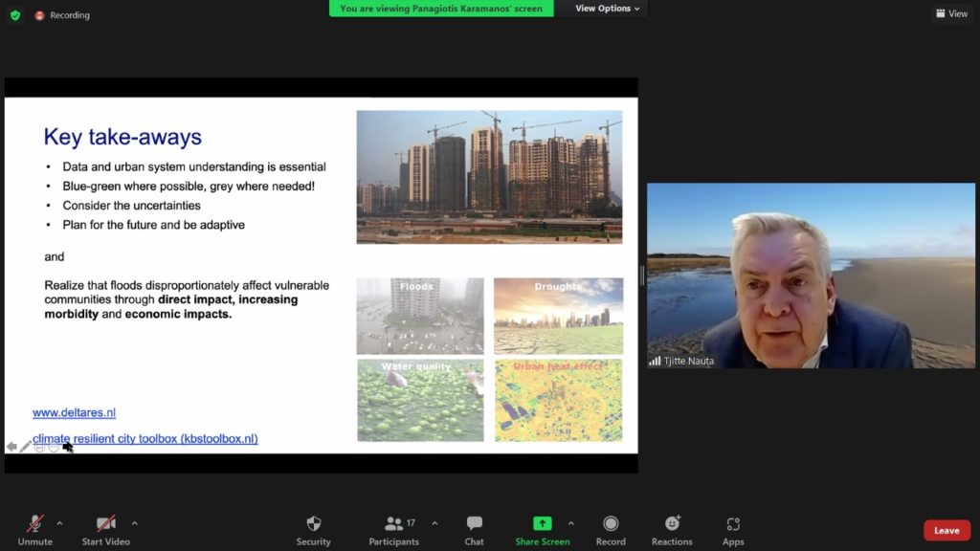
Task: Select Tjitte Nauta's video thumbnail
Action: click(811, 275)
